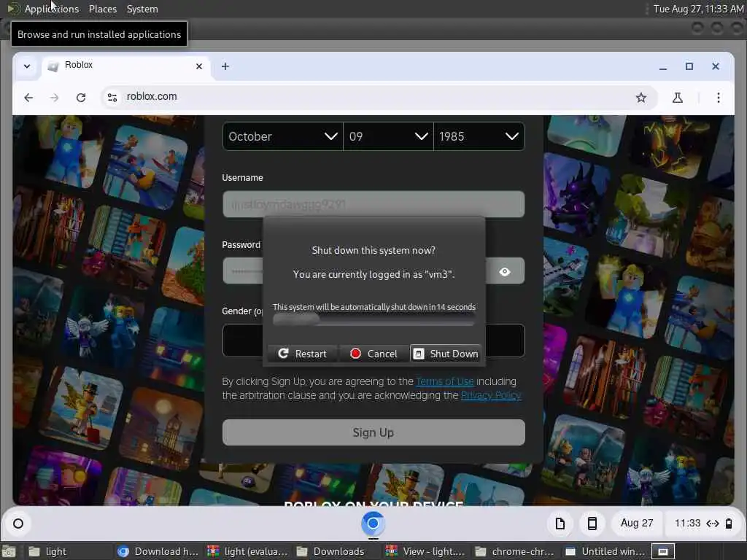Open the Places menu
This screenshot has width=747, height=560.
tap(102, 9)
